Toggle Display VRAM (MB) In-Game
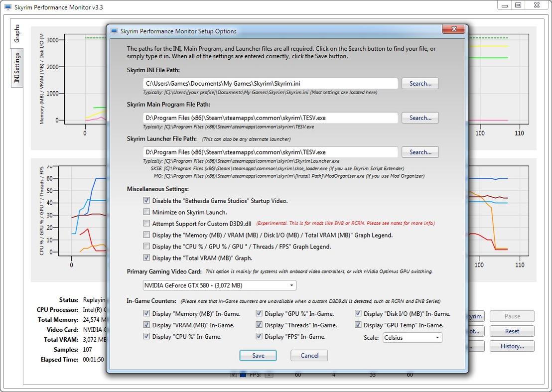This screenshot has height=392, width=552. tap(146, 325)
